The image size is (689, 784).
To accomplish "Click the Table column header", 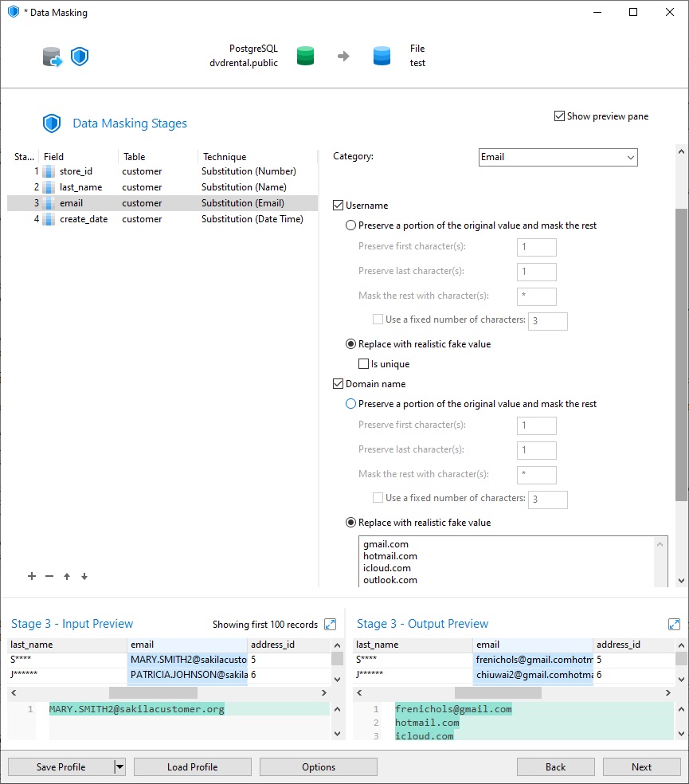I will click(158, 156).
